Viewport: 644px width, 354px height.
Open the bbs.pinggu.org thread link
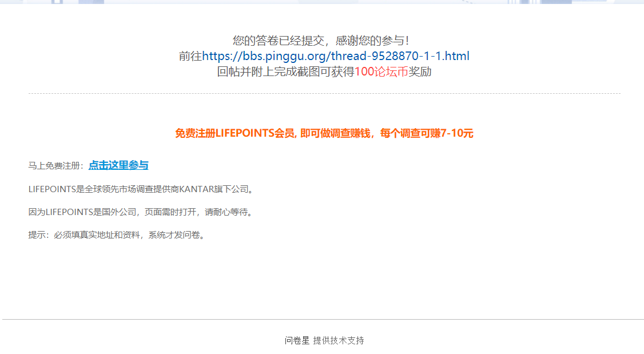click(x=336, y=56)
